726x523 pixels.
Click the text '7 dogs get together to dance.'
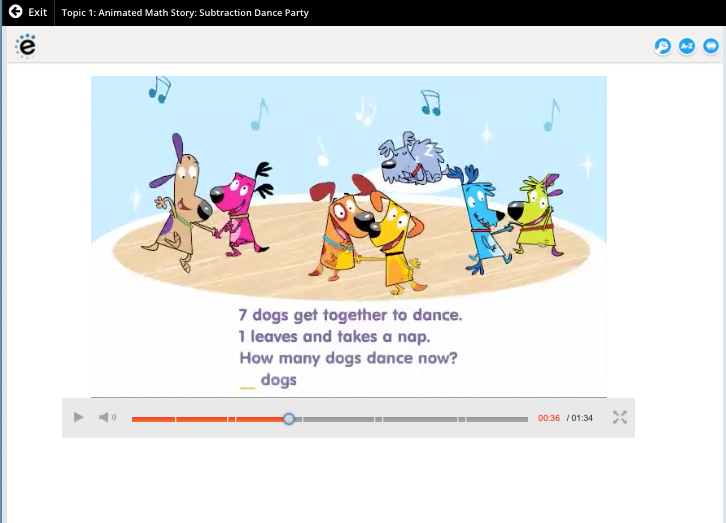[350, 315]
